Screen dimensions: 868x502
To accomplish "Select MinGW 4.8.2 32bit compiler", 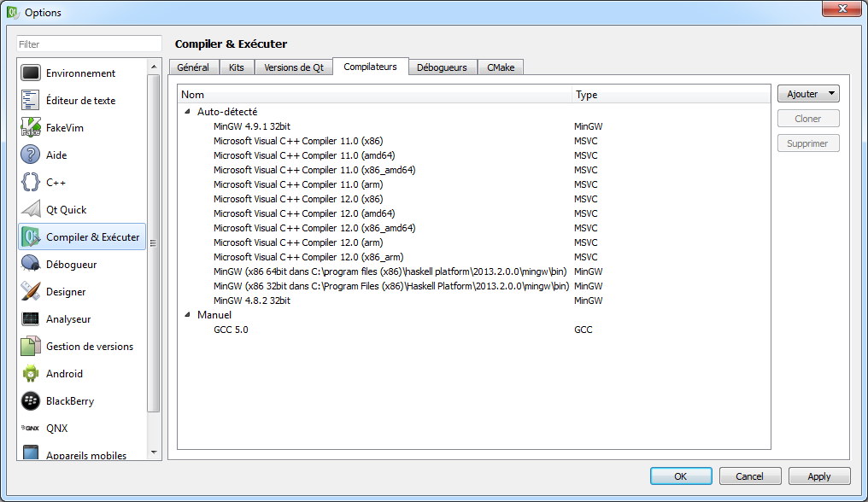I will (252, 300).
